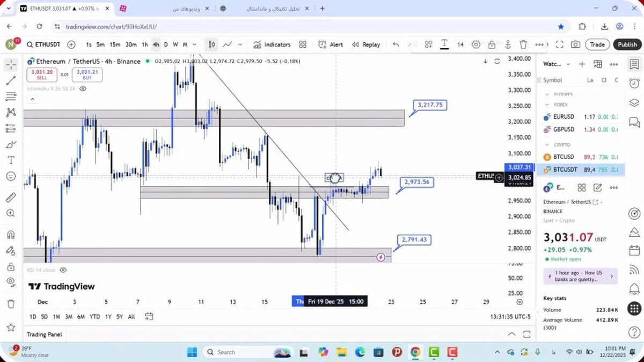
Task: Select the ruler measure tool
Action: point(11,197)
